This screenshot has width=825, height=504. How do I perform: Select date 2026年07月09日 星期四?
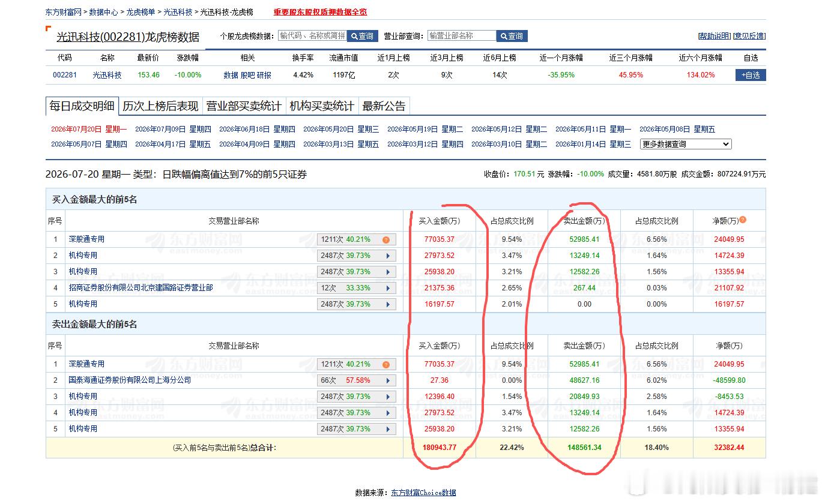pos(173,129)
